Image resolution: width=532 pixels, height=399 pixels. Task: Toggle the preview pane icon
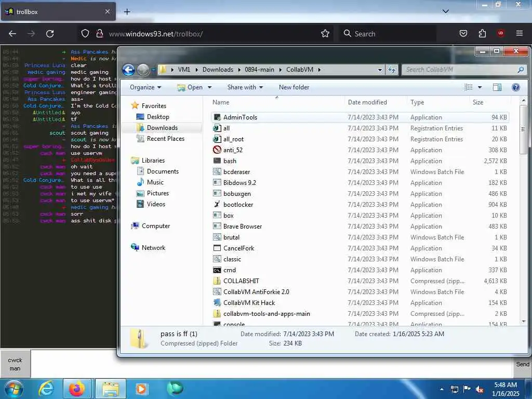click(x=497, y=87)
